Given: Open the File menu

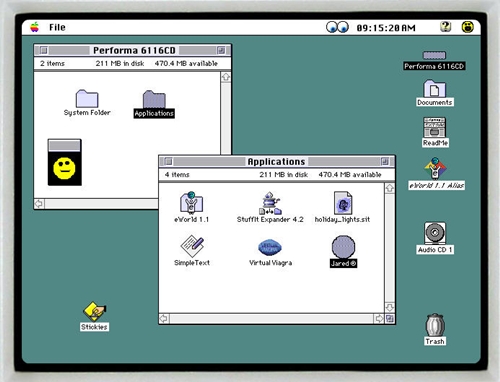Looking at the screenshot, I should click(57, 27).
